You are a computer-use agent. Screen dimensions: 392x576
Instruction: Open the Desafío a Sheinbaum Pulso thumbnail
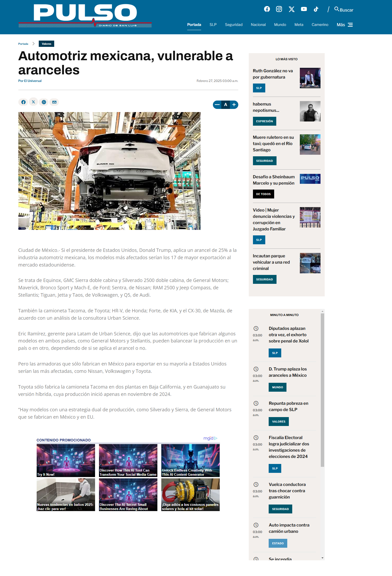point(310,179)
